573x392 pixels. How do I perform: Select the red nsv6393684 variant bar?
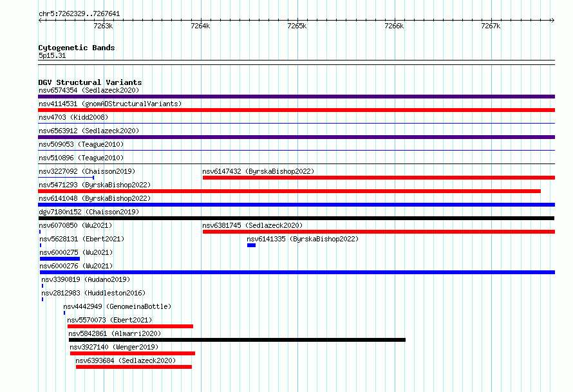point(134,367)
